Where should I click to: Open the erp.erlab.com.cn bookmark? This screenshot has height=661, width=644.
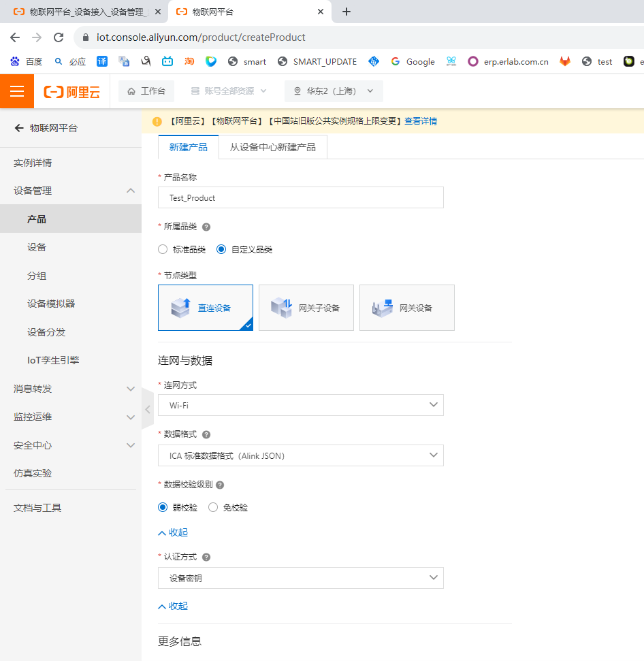pyautogui.click(x=509, y=61)
